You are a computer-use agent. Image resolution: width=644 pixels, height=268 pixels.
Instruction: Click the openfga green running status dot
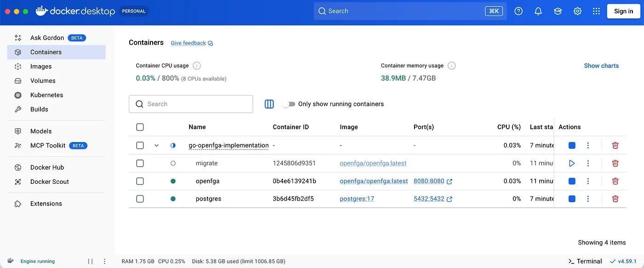[x=173, y=181]
